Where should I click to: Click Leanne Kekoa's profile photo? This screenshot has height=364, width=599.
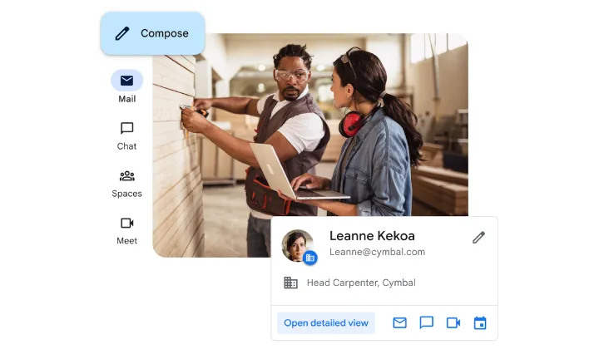[297, 245]
